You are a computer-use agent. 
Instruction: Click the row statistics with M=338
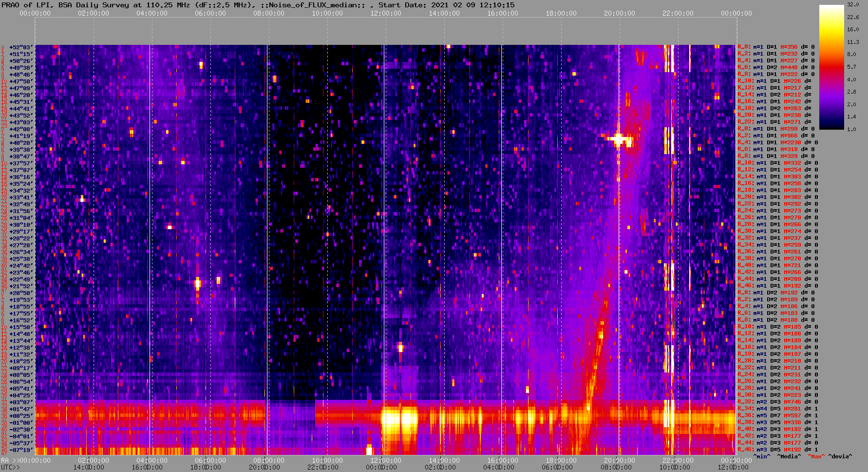coord(777,423)
